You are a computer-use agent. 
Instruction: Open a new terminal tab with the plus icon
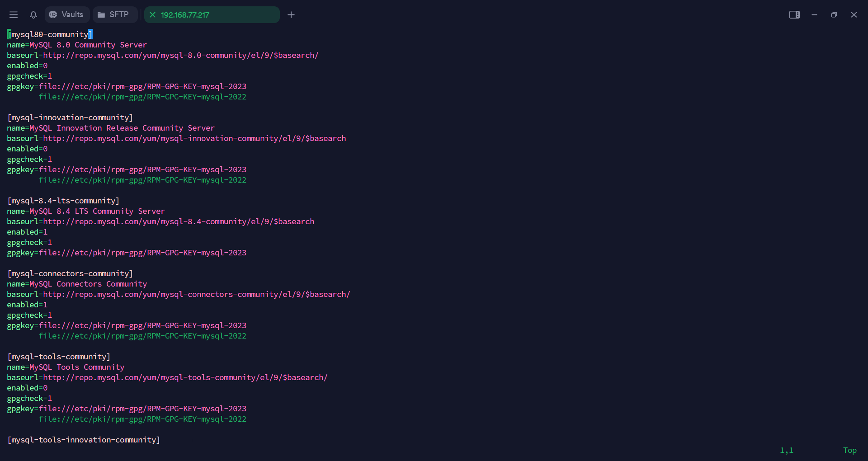291,14
